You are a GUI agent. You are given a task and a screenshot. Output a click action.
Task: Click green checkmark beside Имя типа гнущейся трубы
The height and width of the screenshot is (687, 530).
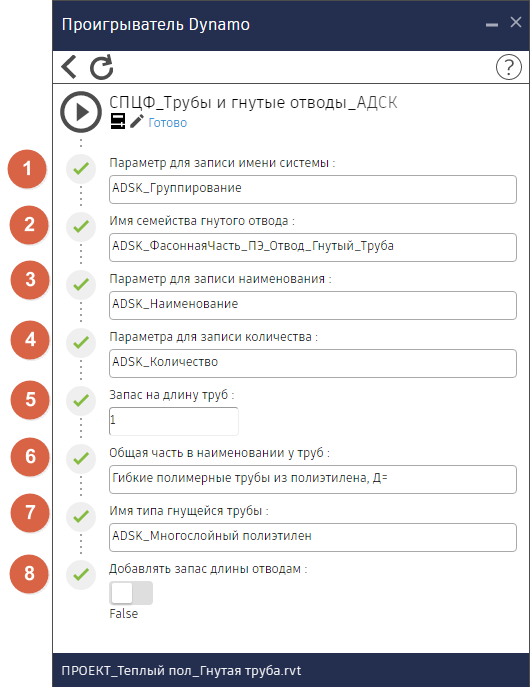[81, 517]
